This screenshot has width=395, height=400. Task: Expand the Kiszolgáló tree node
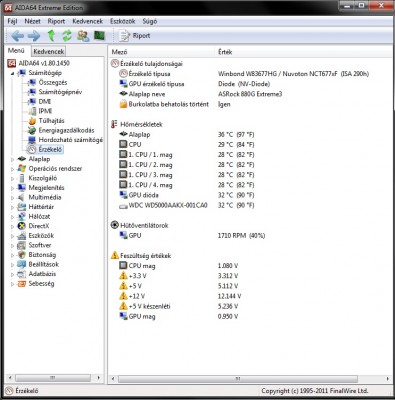tap(12, 178)
